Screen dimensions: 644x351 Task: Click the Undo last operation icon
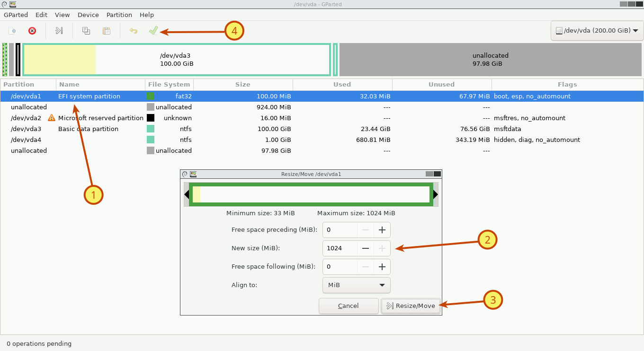pyautogui.click(x=134, y=31)
